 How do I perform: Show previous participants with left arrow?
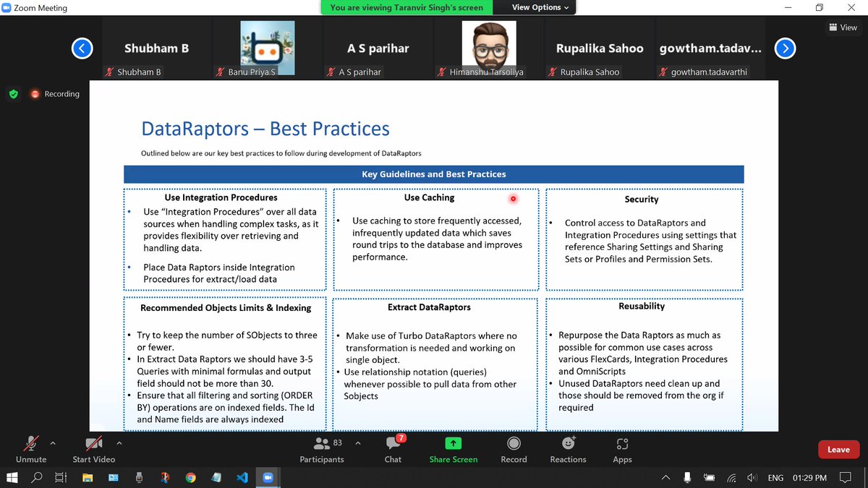(x=82, y=48)
